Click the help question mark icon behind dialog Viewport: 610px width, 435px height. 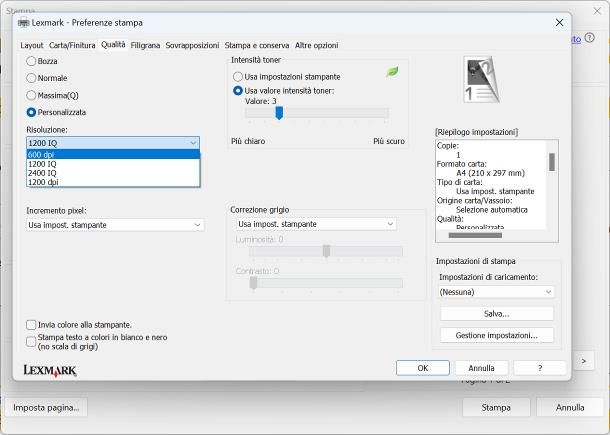[590, 38]
